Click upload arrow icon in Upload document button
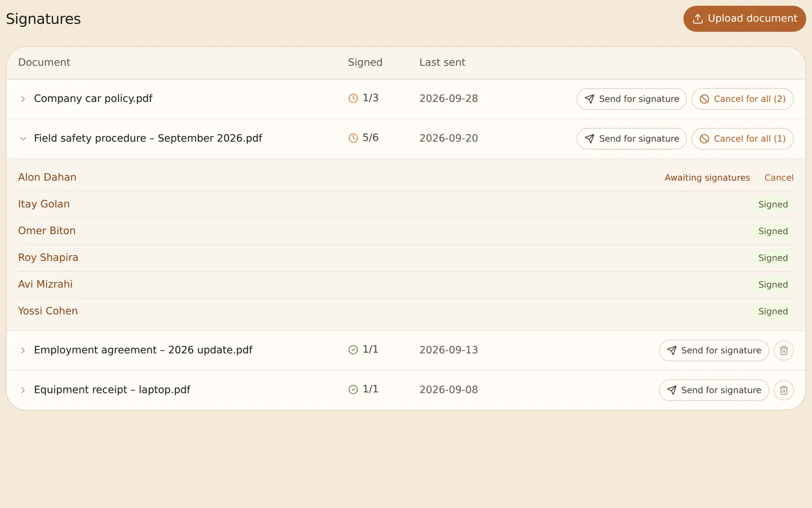 (x=698, y=18)
